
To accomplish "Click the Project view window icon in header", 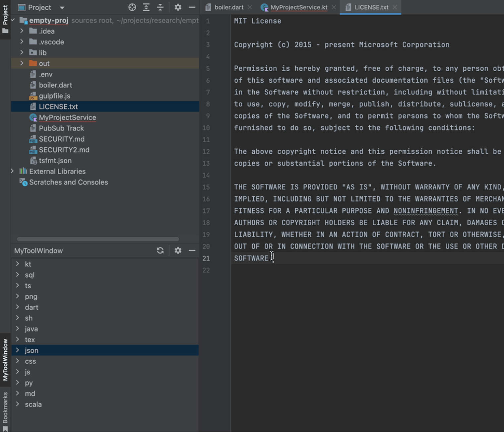I will coord(21,7).
